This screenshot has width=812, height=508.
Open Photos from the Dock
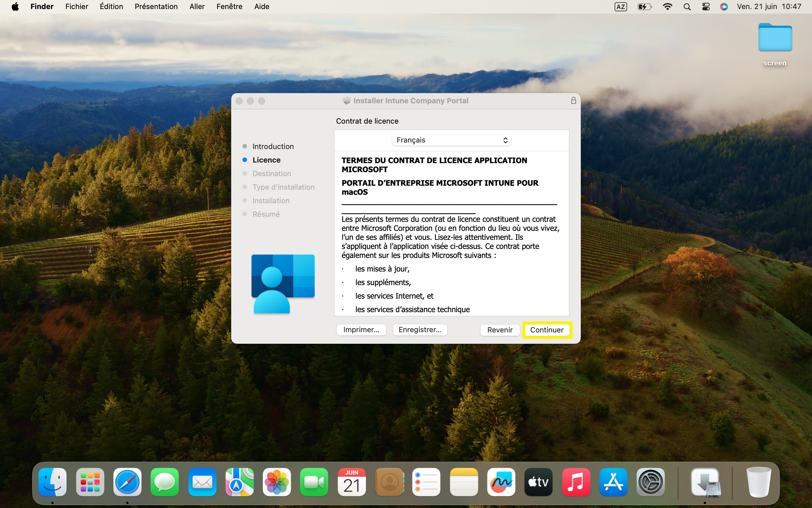click(x=277, y=482)
